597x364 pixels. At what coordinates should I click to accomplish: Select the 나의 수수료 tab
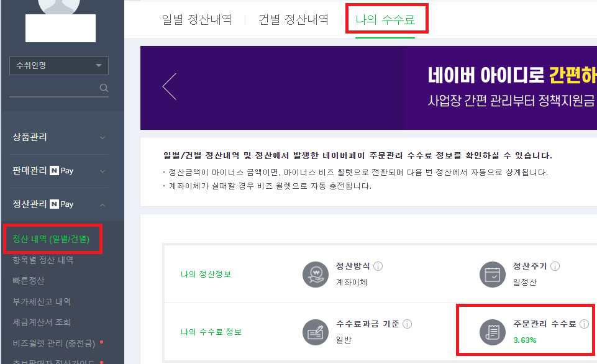[385, 20]
